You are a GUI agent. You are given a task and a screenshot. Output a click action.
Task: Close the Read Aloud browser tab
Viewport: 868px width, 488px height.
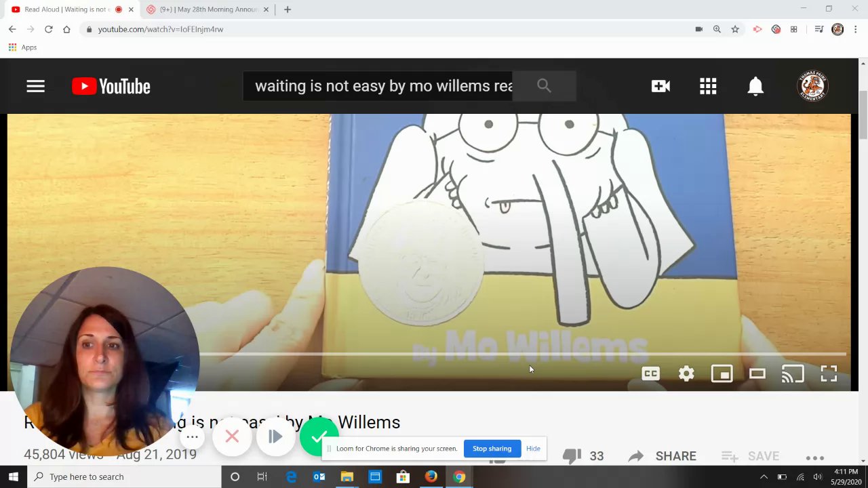(131, 9)
